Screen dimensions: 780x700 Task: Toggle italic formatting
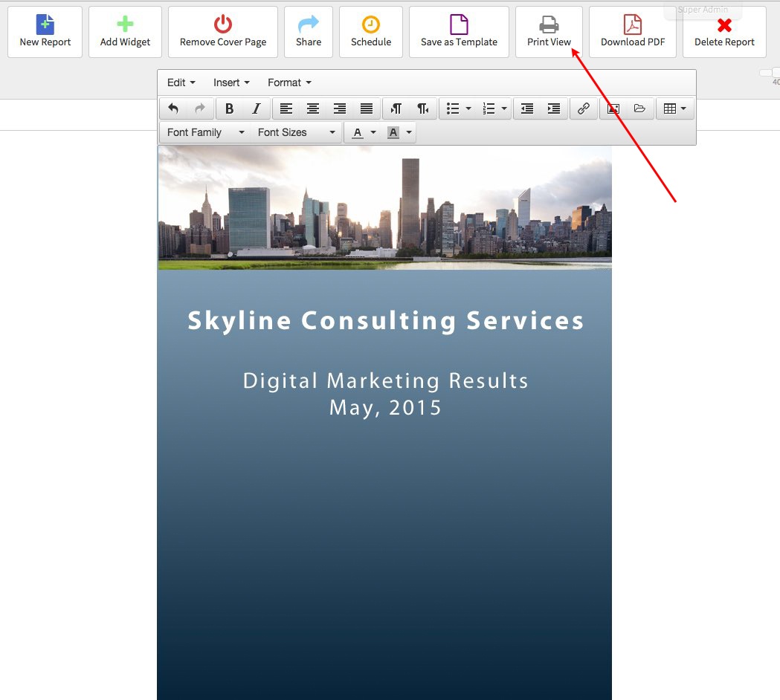point(256,108)
